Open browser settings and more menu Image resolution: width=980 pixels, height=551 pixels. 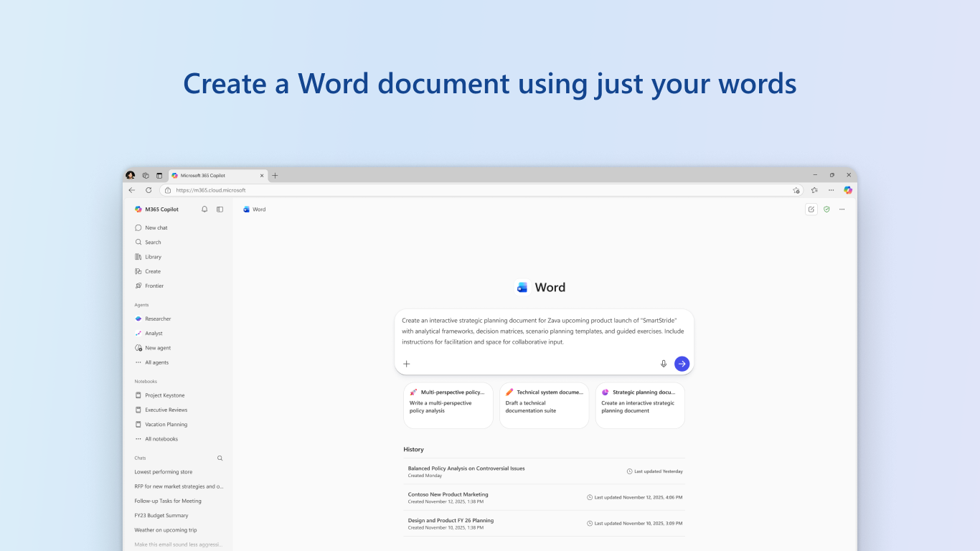pyautogui.click(x=831, y=190)
